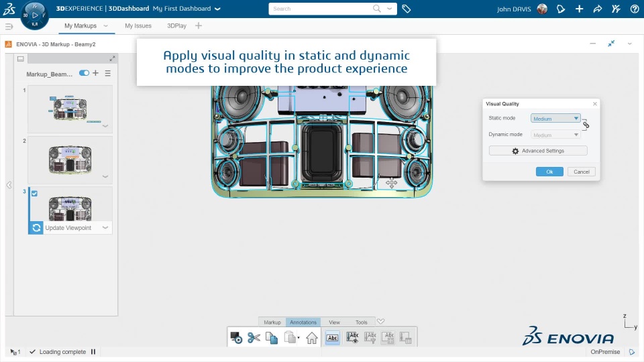Click OnPremise status text
The image size is (644, 362).
[605, 352]
